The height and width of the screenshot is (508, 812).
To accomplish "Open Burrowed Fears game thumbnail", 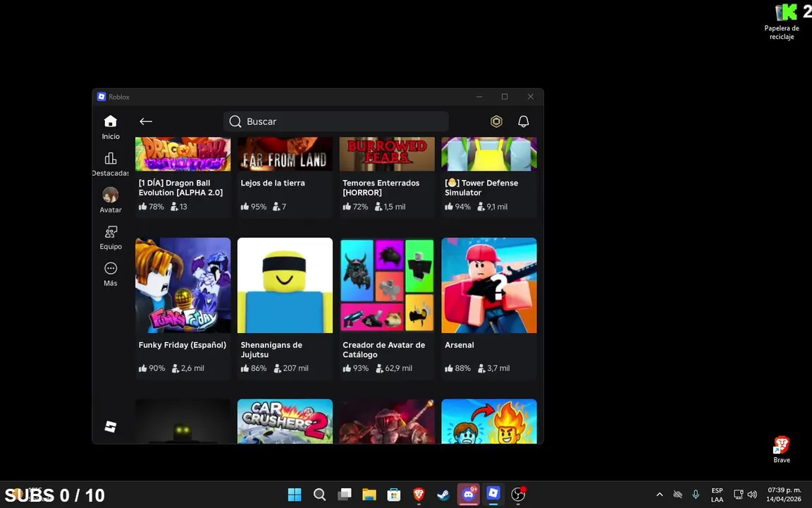I will click(387, 154).
